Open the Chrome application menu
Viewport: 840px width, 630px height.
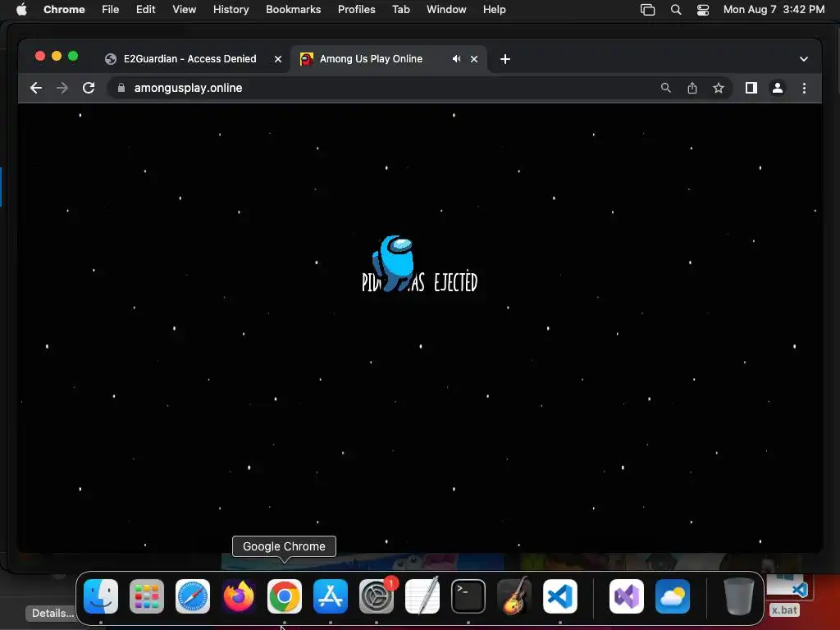pos(64,10)
